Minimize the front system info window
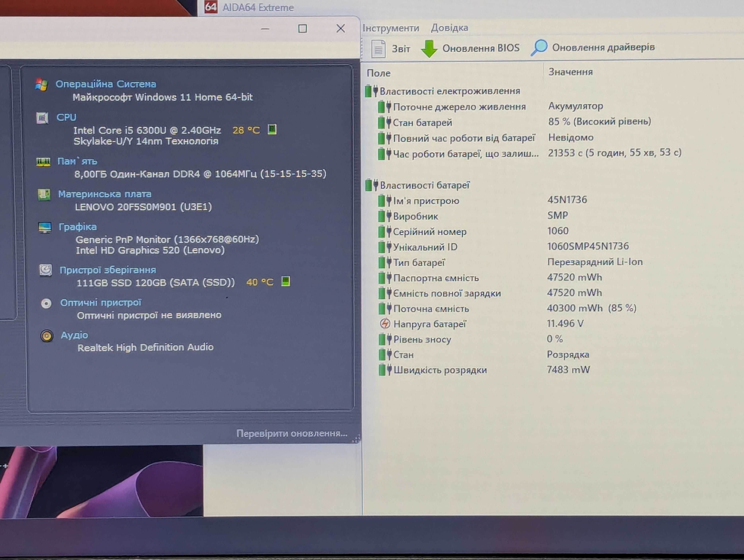744x560 pixels. (x=265, y=29)
